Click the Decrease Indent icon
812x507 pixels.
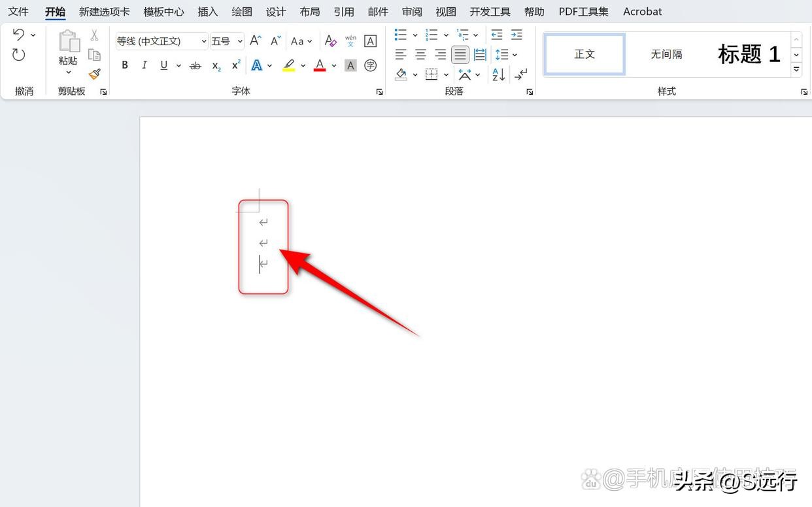pyautogui.click(x=497, y=35)
